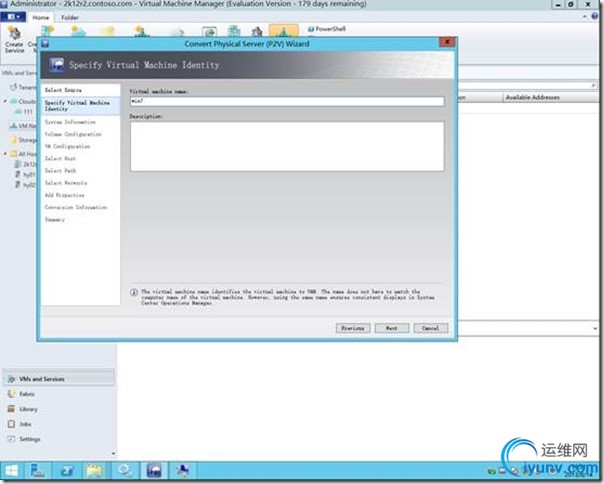Switch to the Home ribbon tab
Screen dimensions: 604x484
click(40, 17)
